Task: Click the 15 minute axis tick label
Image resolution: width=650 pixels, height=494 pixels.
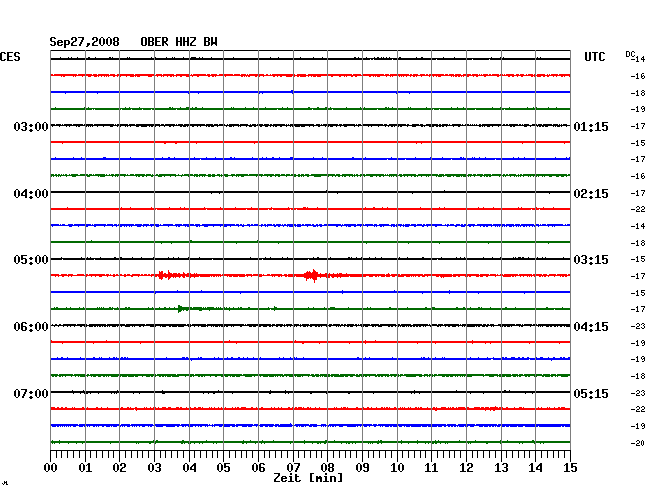Action: [570, 467]
